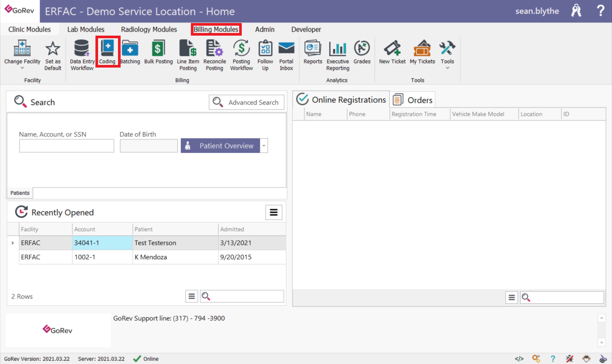Image resolution: width=612 pixels, height=364 pixels.
Task: Select the Batching tool
Action: click(x=130, y=52)
